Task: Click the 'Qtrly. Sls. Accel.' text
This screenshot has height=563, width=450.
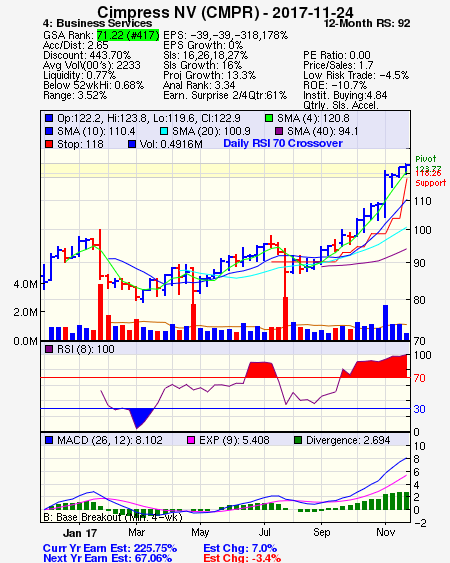Action: coord(341,105)
